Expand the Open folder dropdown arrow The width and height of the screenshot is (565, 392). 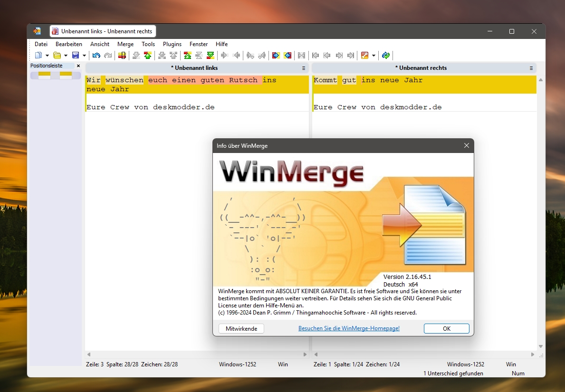coord(66,56)
